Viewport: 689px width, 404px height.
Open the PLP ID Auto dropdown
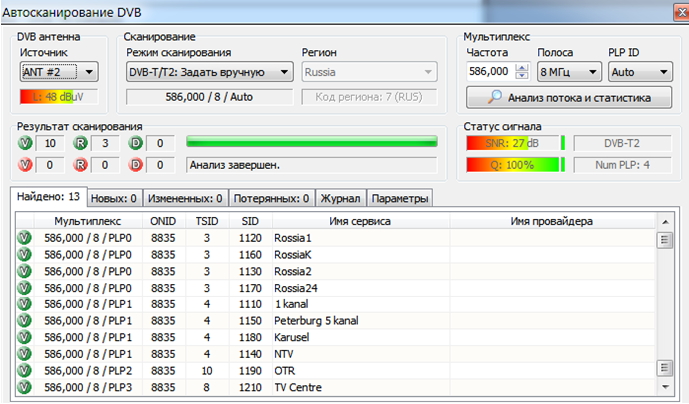pyautogui.click(x=638, y=72)
